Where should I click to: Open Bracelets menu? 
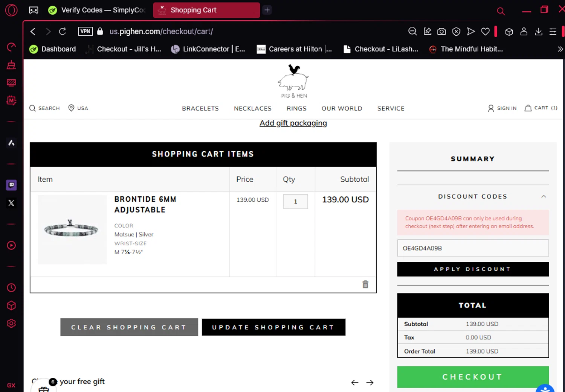(x=200, y=108)
